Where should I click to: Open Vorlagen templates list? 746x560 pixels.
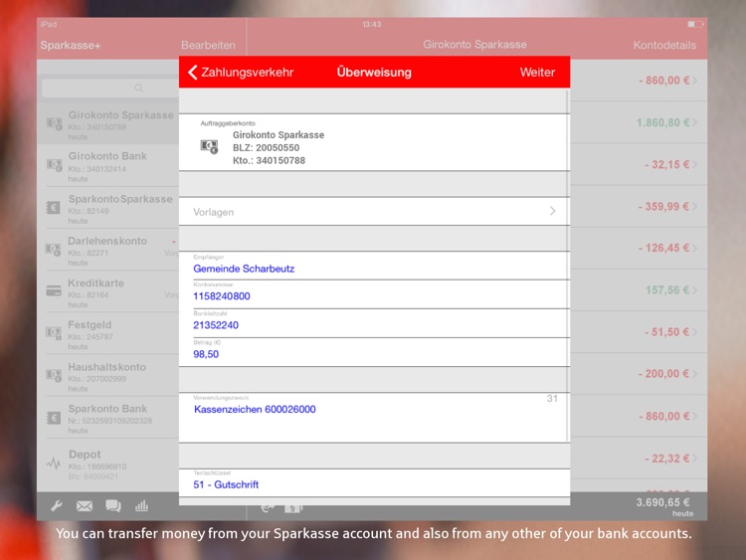tap(374, 212)
